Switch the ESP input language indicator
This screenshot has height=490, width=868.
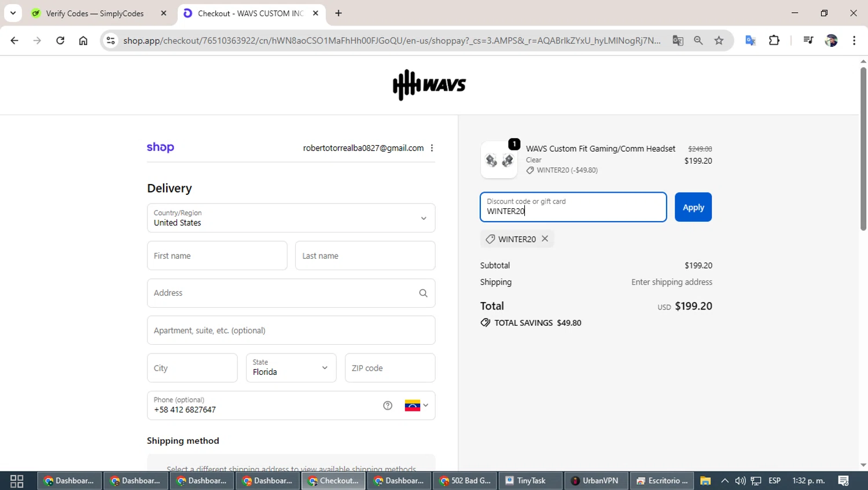[x=774, y=481]
